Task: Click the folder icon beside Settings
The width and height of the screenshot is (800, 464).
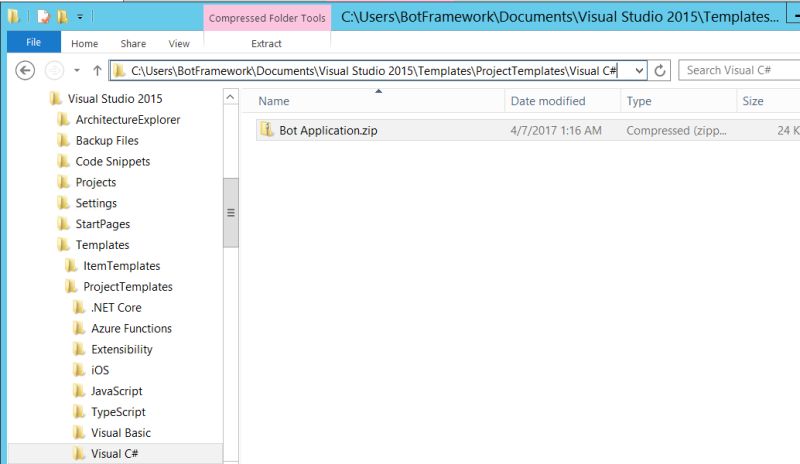Action: [63, 203]
